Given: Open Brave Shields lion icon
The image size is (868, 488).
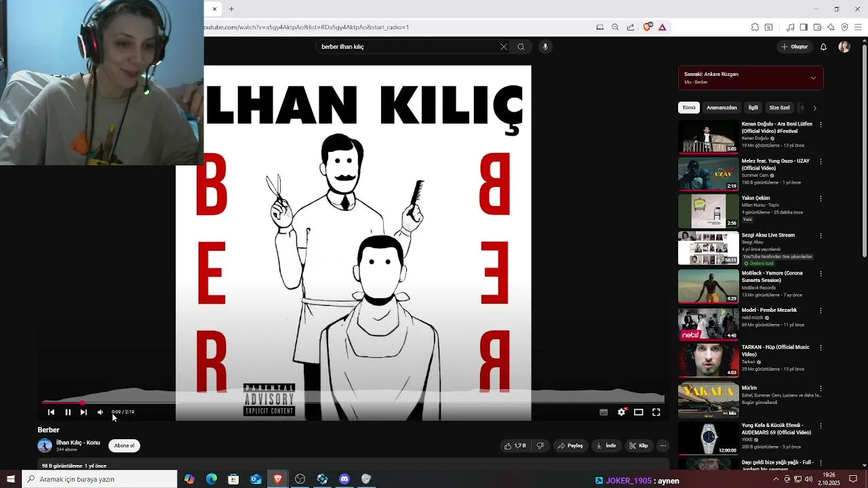Looking at the screenshot, I should (647, 27).
